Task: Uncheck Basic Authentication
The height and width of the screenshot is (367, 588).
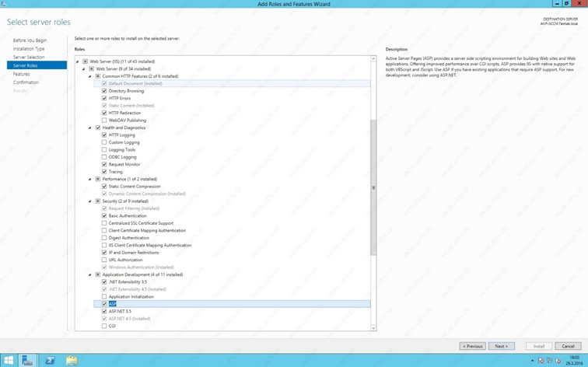Action: pyautogui.click(x=104, y=216)
